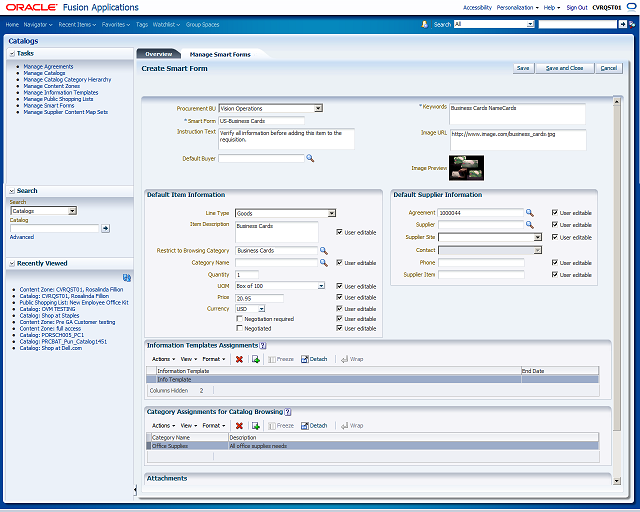The width and height of the screenshot is (640, 512).
Task: Click the icon right of global search go
Action: [632, 24]
